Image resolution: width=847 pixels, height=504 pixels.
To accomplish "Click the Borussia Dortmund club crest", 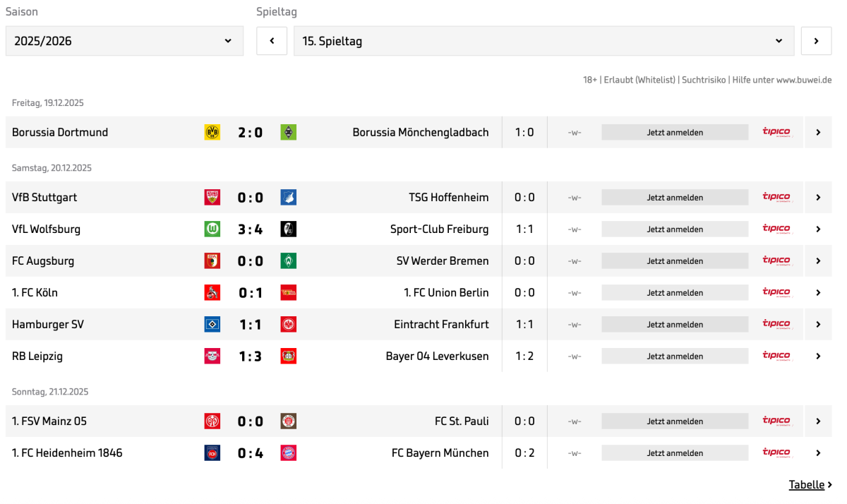I will (212, 132).
